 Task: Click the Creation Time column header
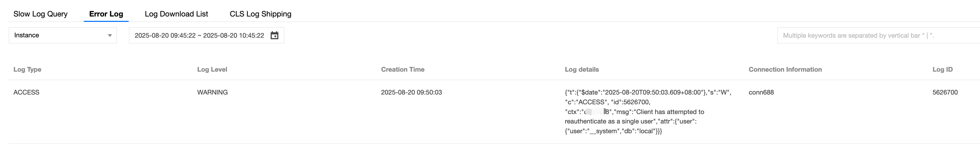tap(403, 69)
